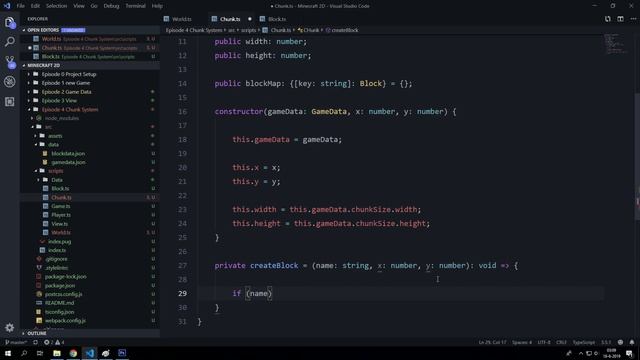Open File Explorer from the taskbar
Screen dimensions: 640x360
coord(57,353)
